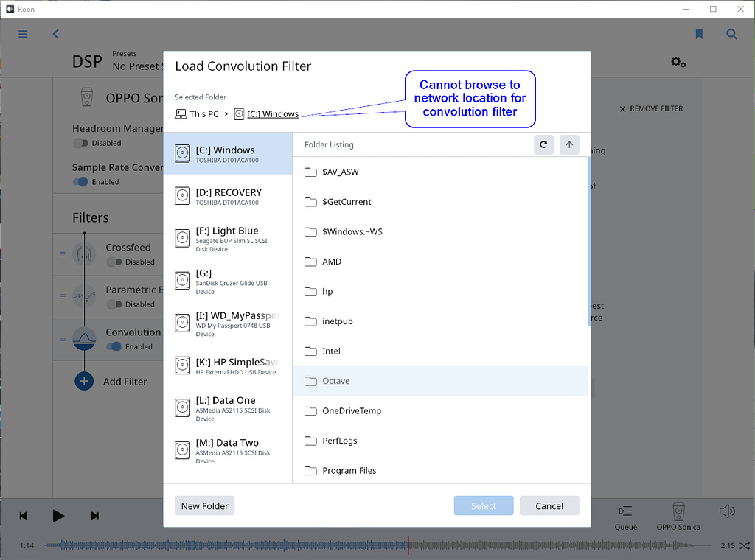Add a new filter with the plus icon
The image size is (755, 560).
pyautogui.click(x=84, y=381)
